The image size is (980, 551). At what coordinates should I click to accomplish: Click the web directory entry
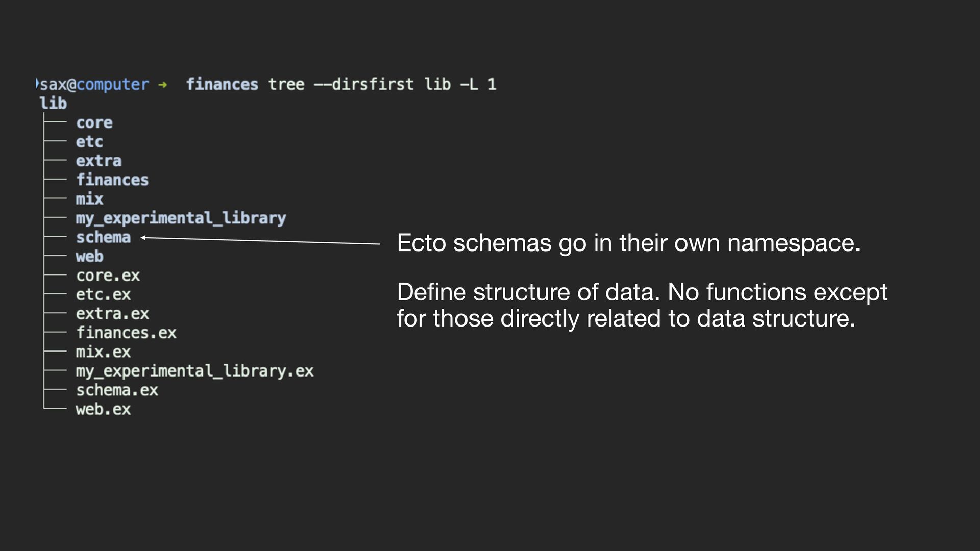[89, 257]
